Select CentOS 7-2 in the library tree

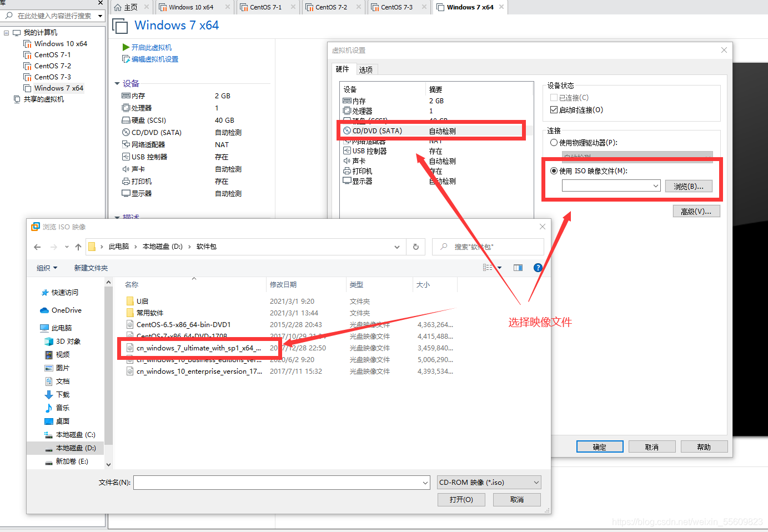(53, 66)
